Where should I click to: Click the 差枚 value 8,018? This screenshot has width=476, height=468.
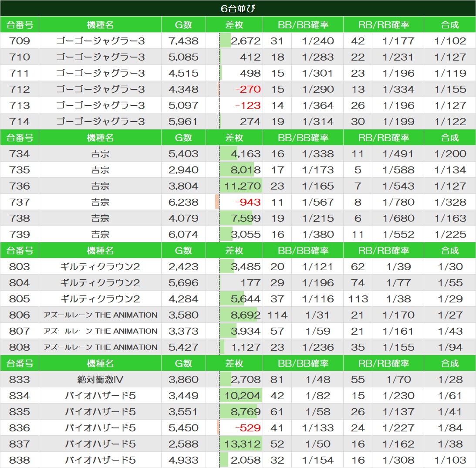246,170
